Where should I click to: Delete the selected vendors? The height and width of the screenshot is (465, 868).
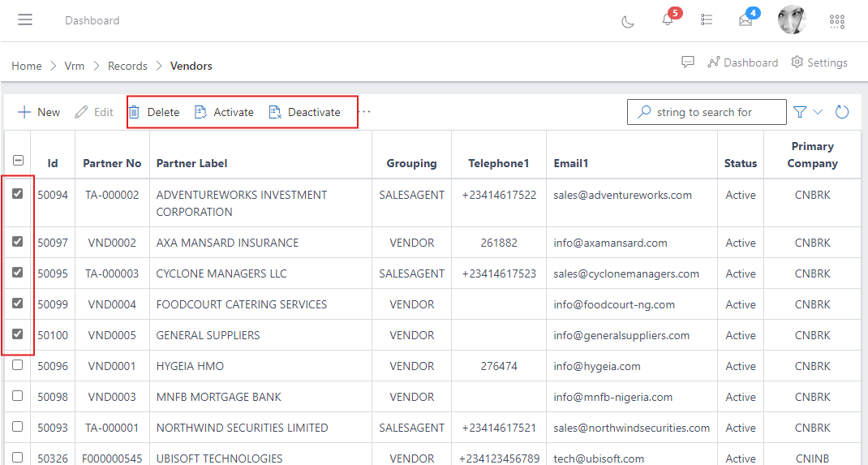point(154,112)
